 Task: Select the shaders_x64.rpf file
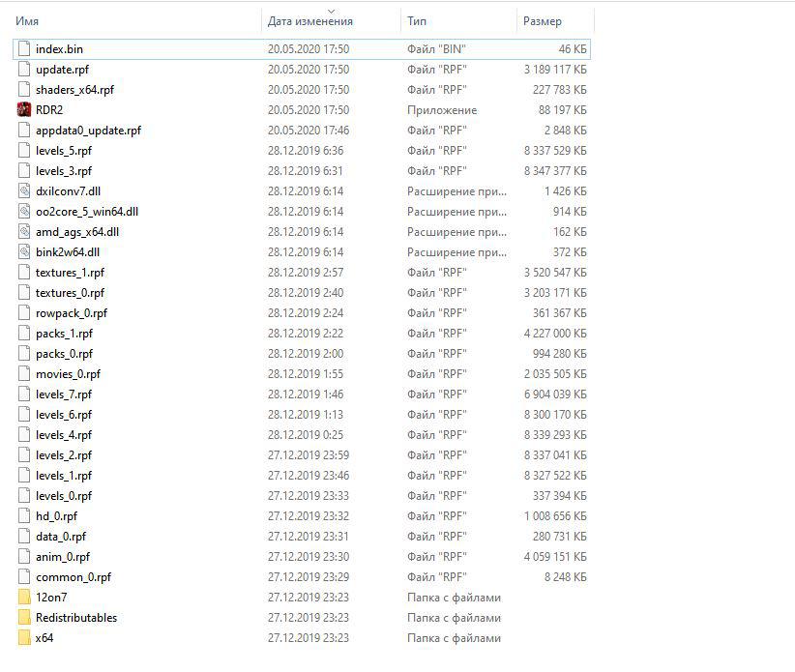tap(74, 90)
